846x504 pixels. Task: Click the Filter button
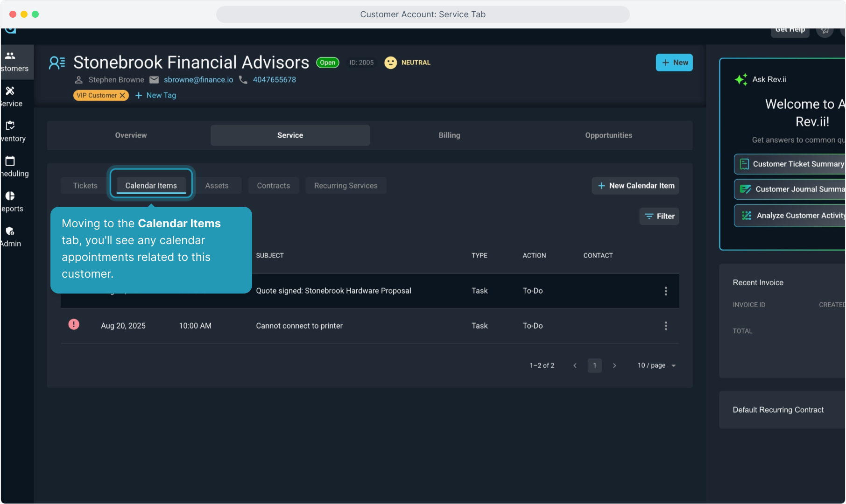tap(659, 217)
